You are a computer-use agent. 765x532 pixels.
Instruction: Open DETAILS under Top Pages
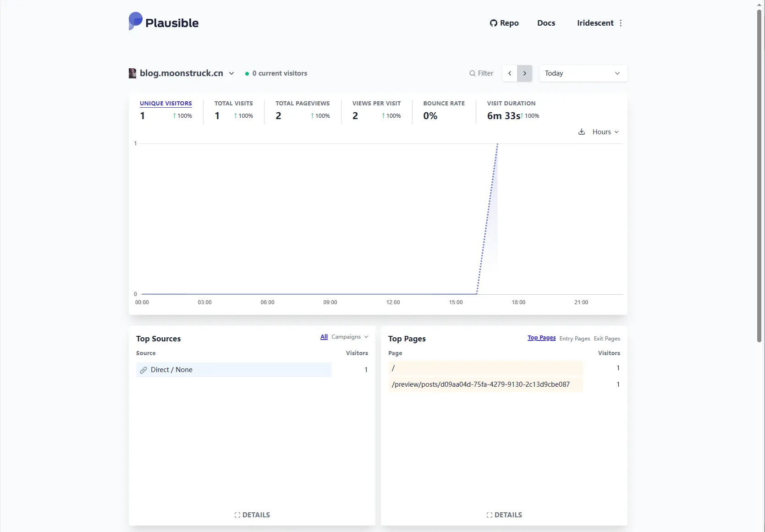(x=504, y=515)
